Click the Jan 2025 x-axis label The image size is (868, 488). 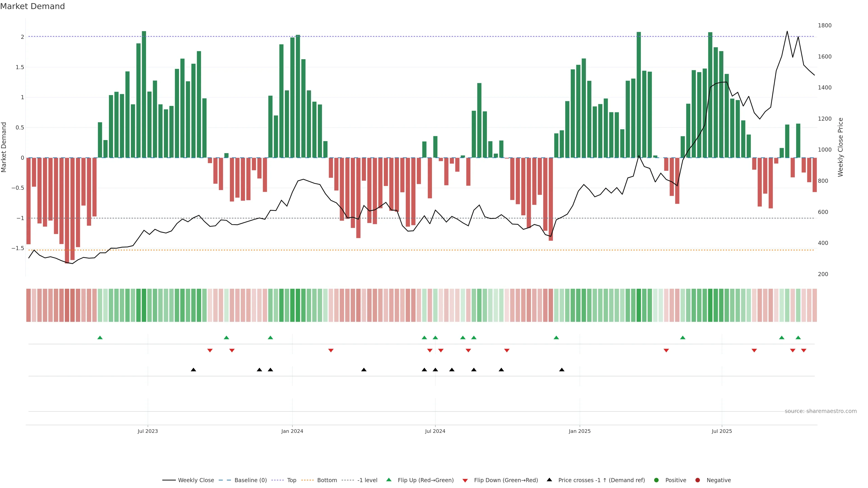coord(579,431)
